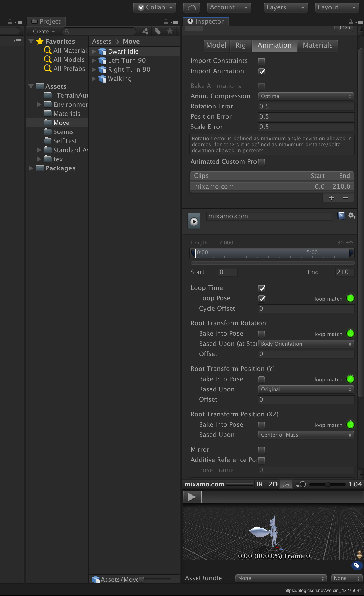Select the mixamo.com clip row

coord(272,186)
